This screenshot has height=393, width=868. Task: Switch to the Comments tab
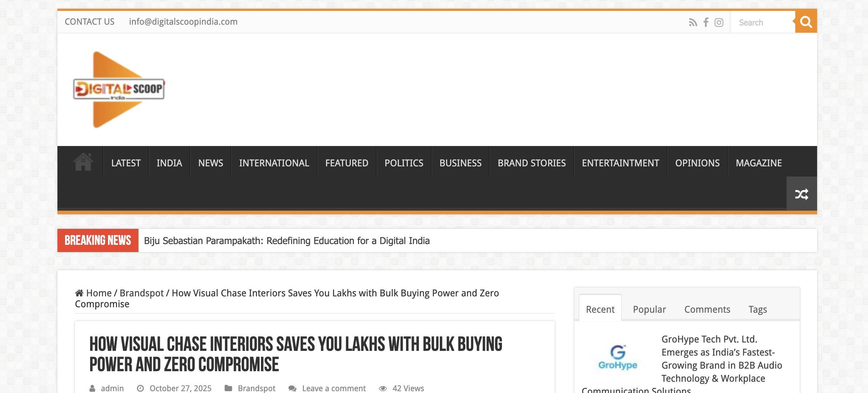tap(707, 309)
